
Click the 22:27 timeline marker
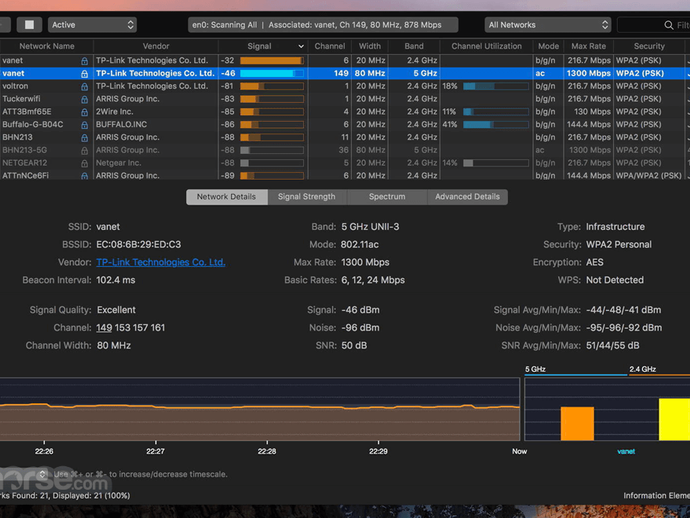pyautogui.click(x=155, y=451)
